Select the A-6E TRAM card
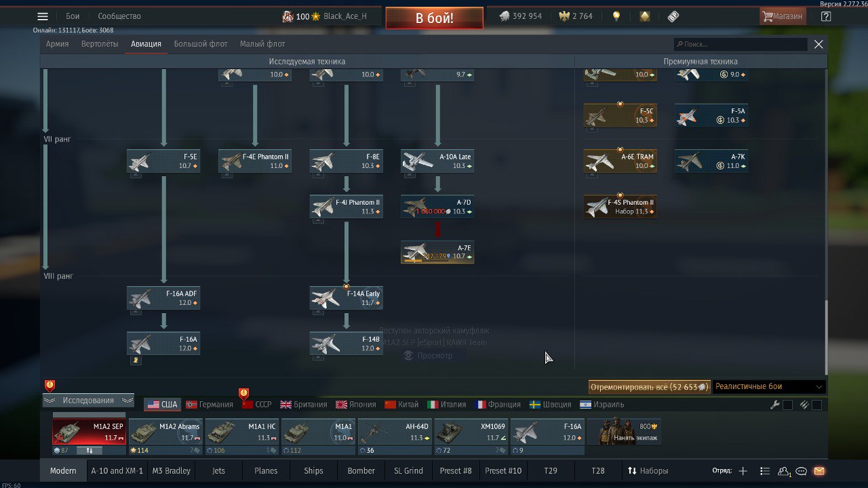The height and width of the screenshot is (488, 868). pos(620,161)
